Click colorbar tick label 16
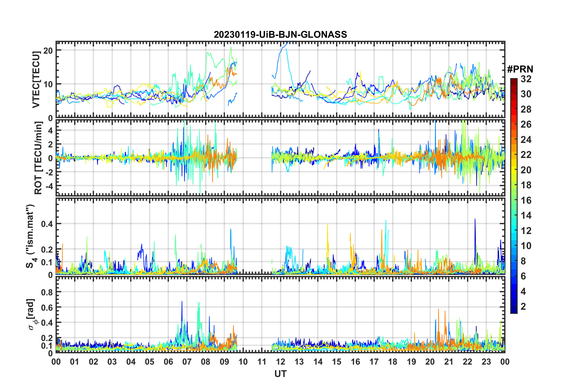561x392 pixels. tap(526, 200)
